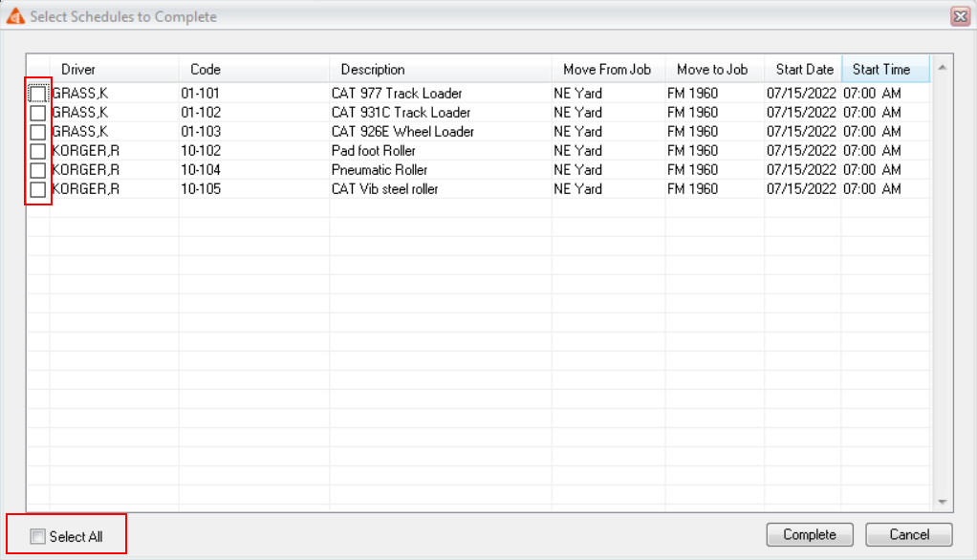Click the highlighted Start Time column header
977x560 pixels.
884,69
